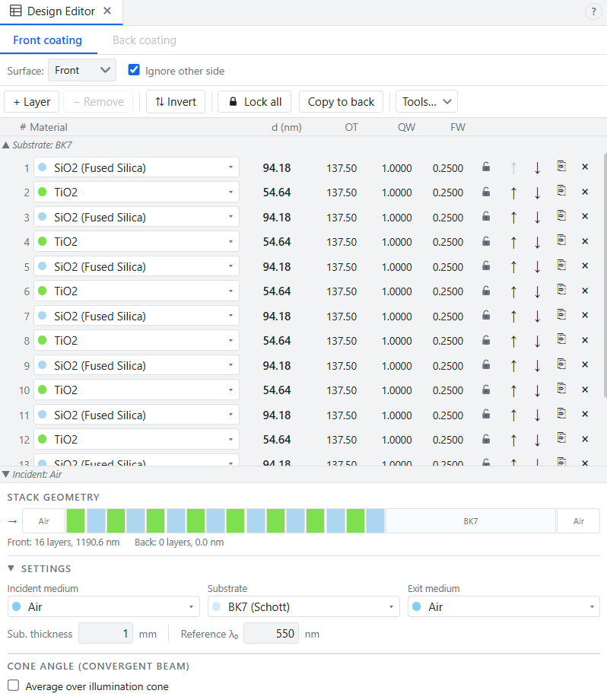Toggle lock icon on layer 10

click(x=486, y=390)
